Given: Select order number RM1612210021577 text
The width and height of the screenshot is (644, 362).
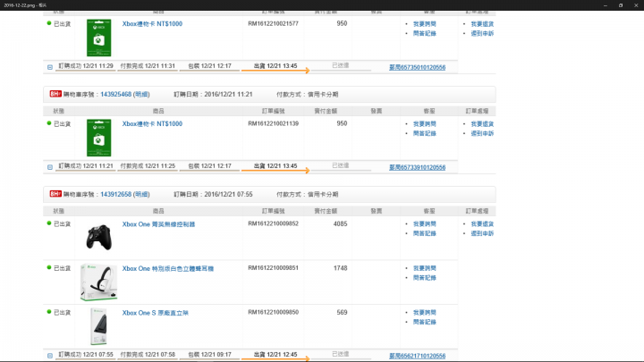Looking at the screenshot, I should point(273,23).
